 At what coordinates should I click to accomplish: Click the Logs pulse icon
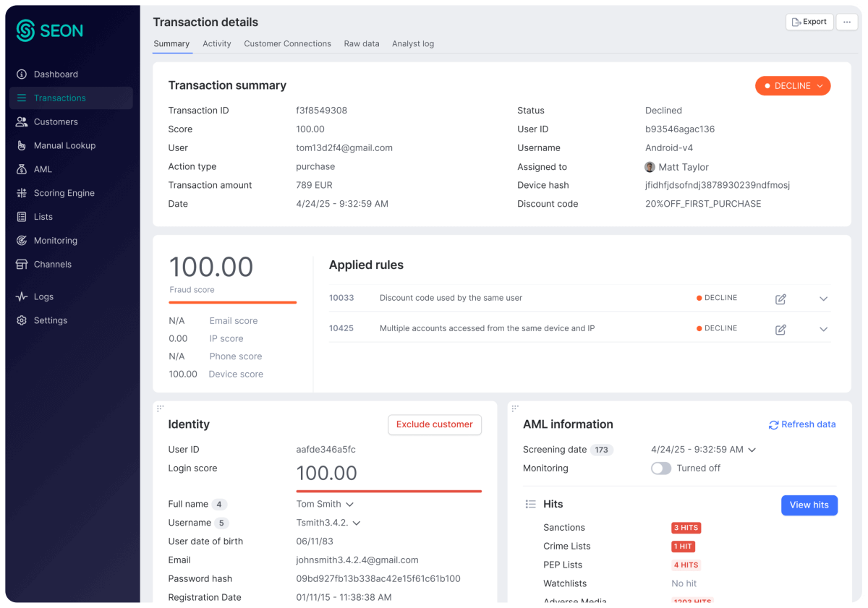click(22, 296)
